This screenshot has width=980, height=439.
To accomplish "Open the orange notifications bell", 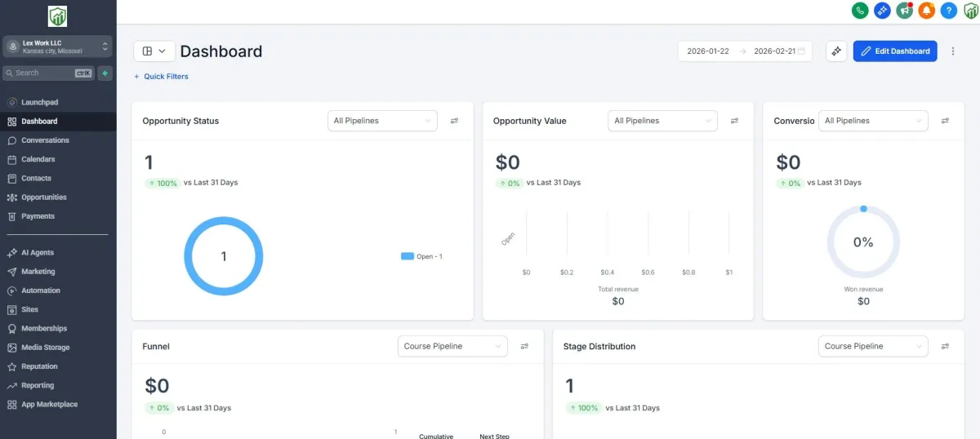I will pyautogui.click(x=926, y=11).
